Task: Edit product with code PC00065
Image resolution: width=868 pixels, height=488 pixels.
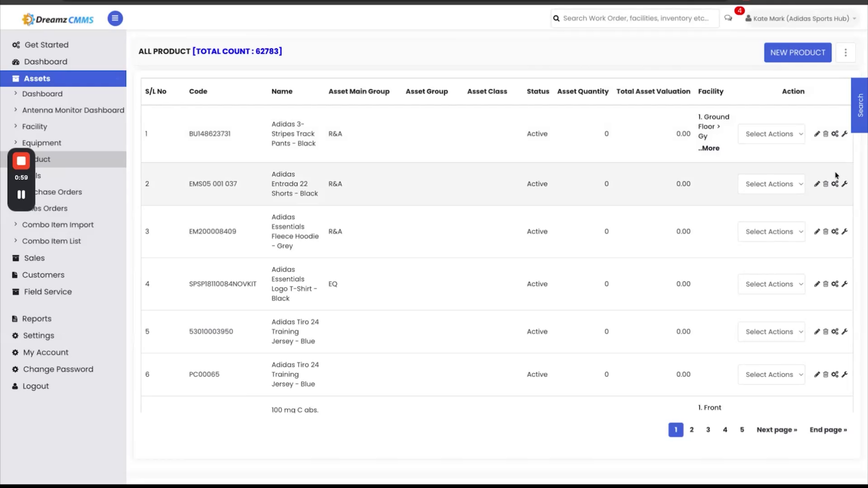Action: tap(817, 374)
